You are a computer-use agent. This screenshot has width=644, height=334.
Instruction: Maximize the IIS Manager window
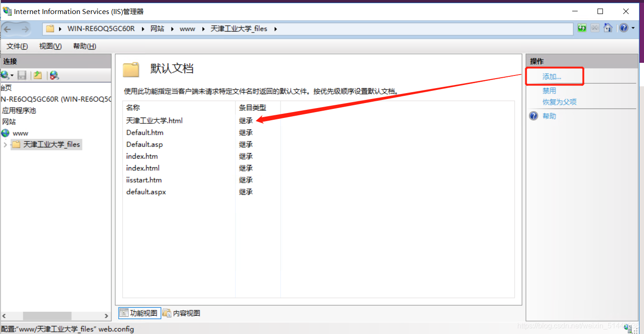pyautogui.click(x=600, y=11)
